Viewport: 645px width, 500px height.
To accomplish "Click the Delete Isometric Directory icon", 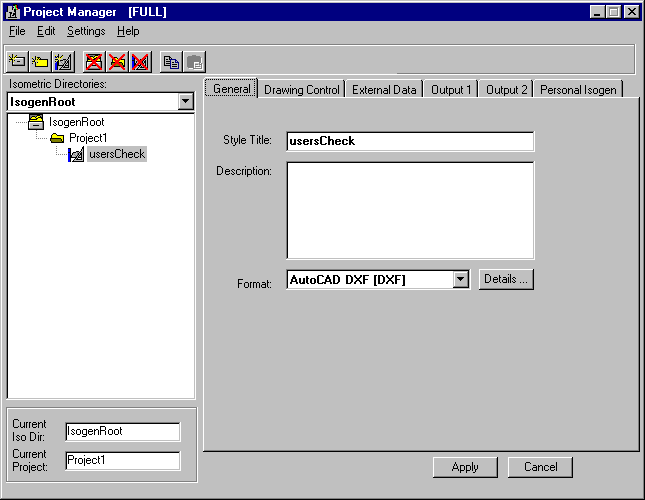I will pyautogui.click(x=94, y=61).
